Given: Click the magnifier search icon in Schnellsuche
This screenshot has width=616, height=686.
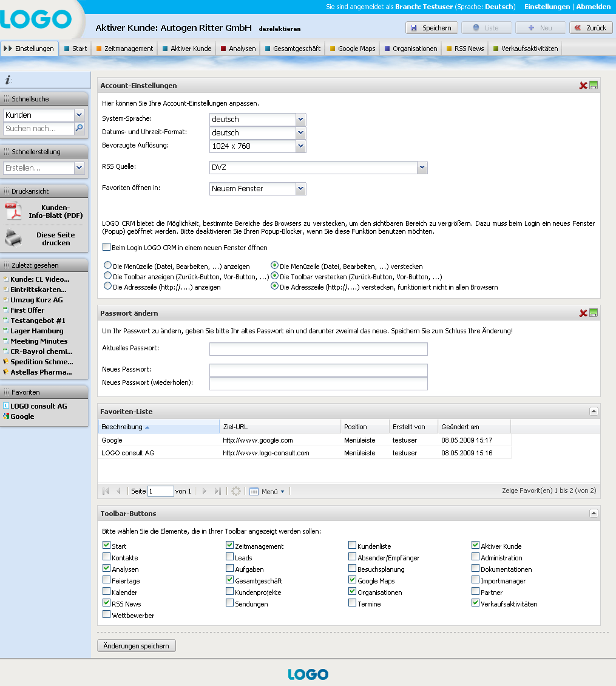Looking at the screenshot, I should [79, 128].
